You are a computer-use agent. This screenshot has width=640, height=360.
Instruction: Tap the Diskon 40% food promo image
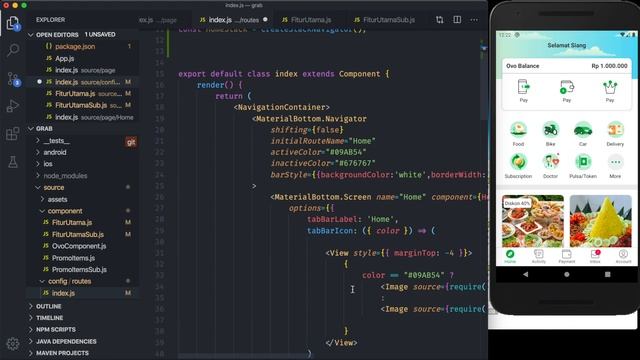pyautogui.click(x=533, y=221)
